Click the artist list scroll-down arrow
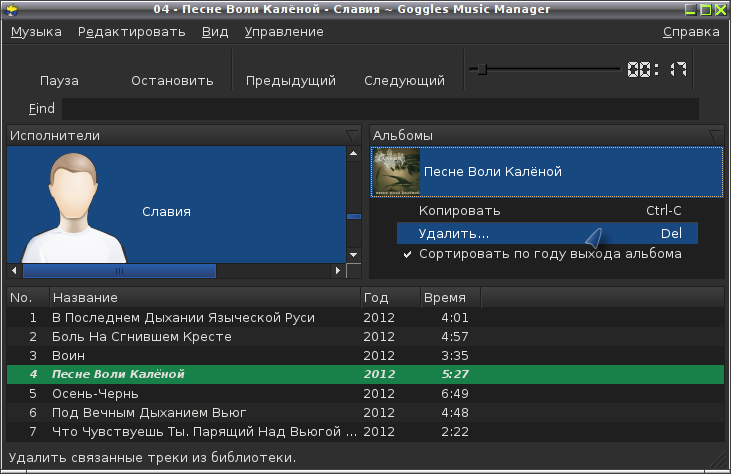Viewport: 731px width, 474px height. pyautogui.click(x=353, y=254)
